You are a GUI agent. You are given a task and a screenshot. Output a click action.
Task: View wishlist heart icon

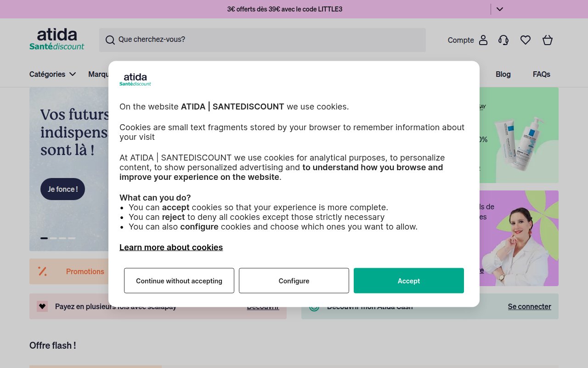point(526,40)
